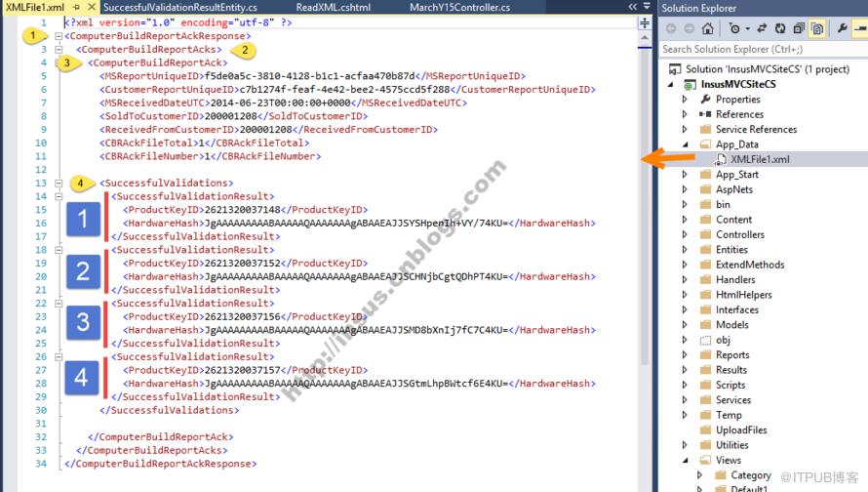
Task: Toggle Show All Files button
Action: [x=817, y=28]
